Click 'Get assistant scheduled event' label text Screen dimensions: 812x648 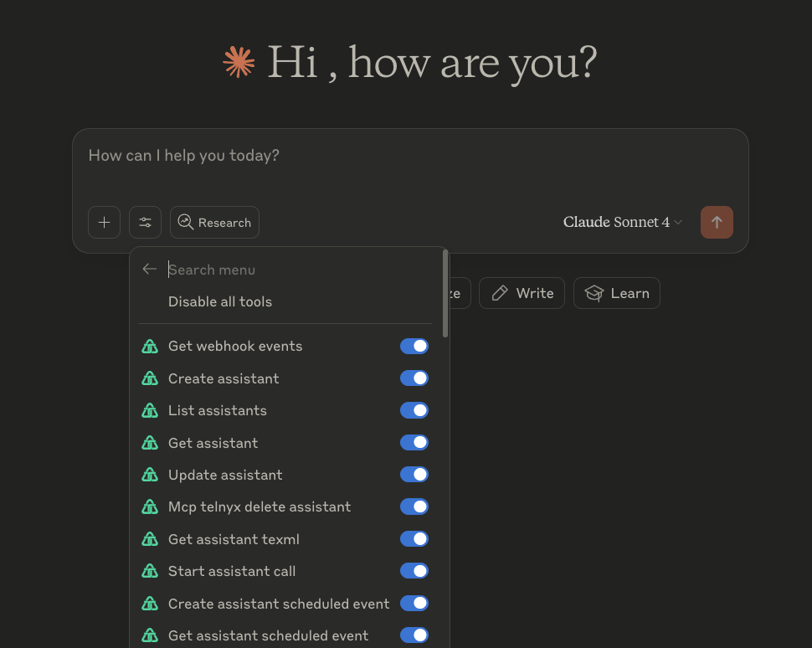click(268, 635)
